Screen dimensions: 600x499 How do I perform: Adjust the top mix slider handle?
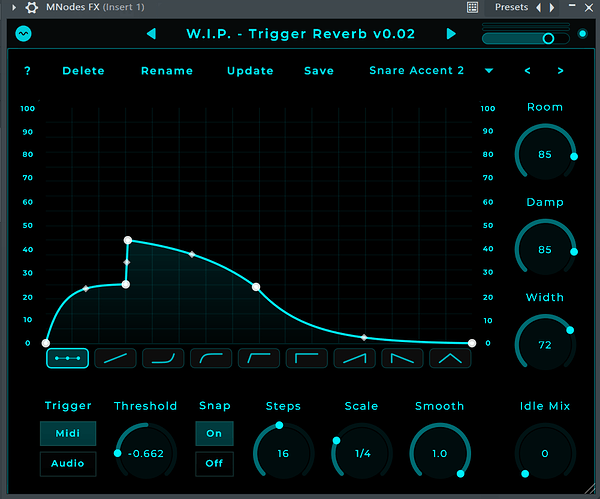point(548,38)
